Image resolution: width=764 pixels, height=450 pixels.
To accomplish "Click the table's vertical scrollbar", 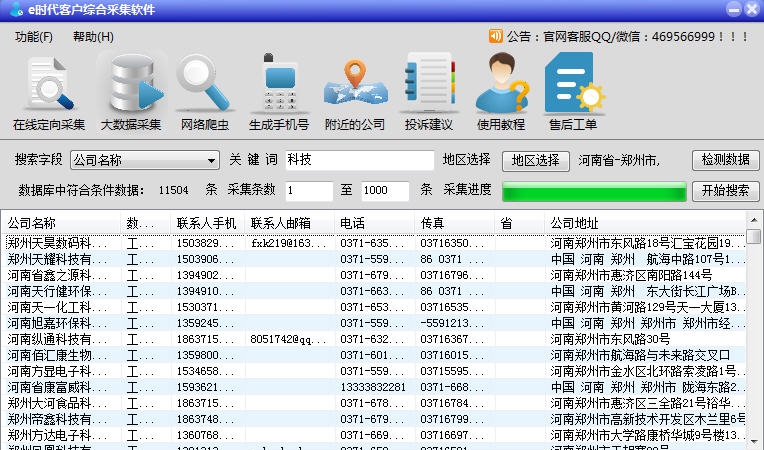I will click(754, 330).
